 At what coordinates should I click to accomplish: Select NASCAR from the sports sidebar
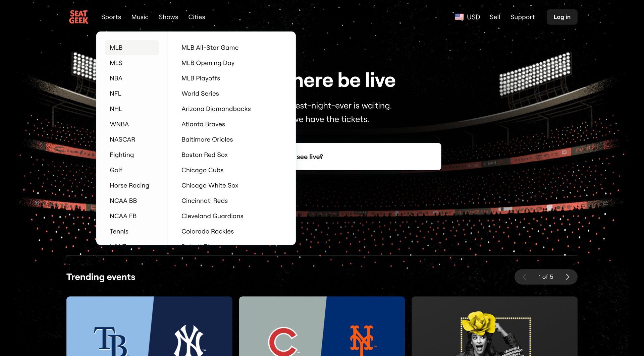tap(122, 139)
